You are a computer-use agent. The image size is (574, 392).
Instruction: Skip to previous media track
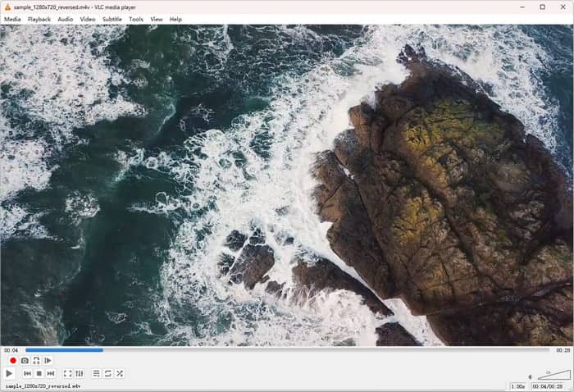tap(27, 374)
